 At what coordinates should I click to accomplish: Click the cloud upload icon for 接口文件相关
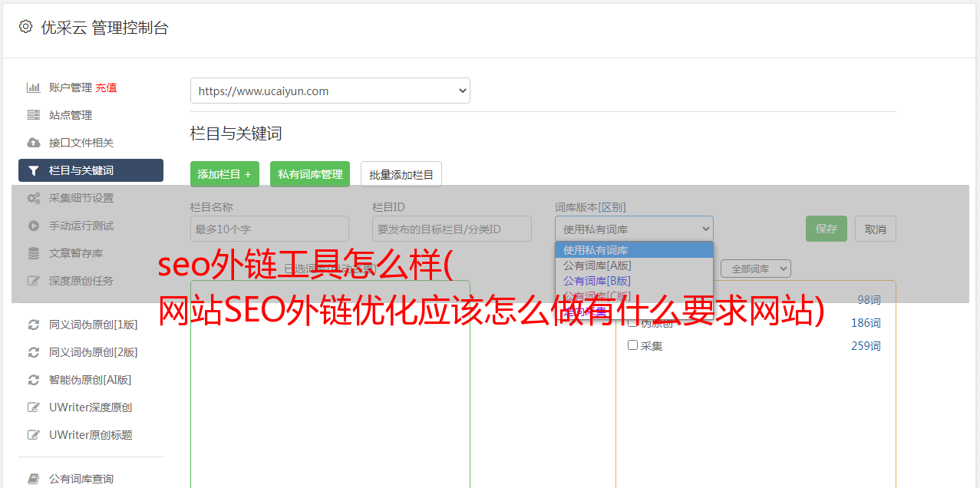pyautogui.click(x=34, y=143)
